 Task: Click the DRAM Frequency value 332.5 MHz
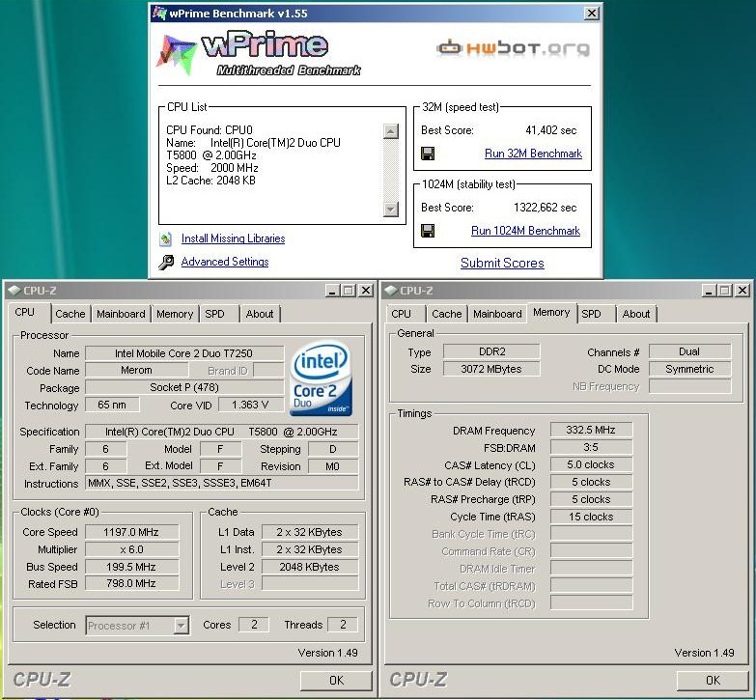591,430
